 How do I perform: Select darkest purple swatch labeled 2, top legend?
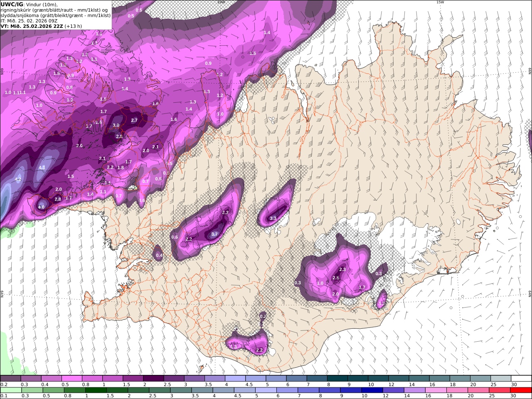(x=153, y=378)
